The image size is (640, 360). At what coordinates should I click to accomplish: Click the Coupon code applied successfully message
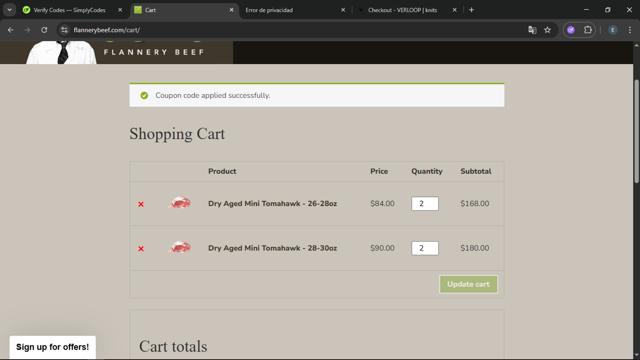coord(213,96)
